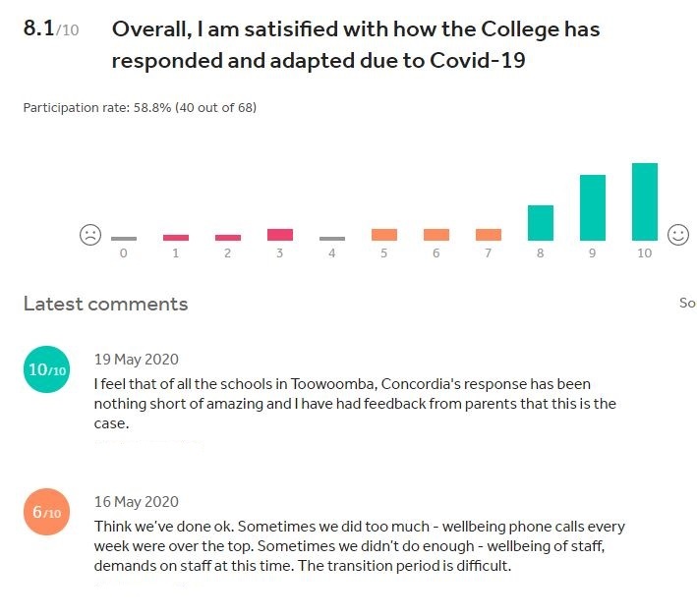Viewport: 697px width, 616px height.
Task: Click the pink bar for score 3
Action: point(280,235)
